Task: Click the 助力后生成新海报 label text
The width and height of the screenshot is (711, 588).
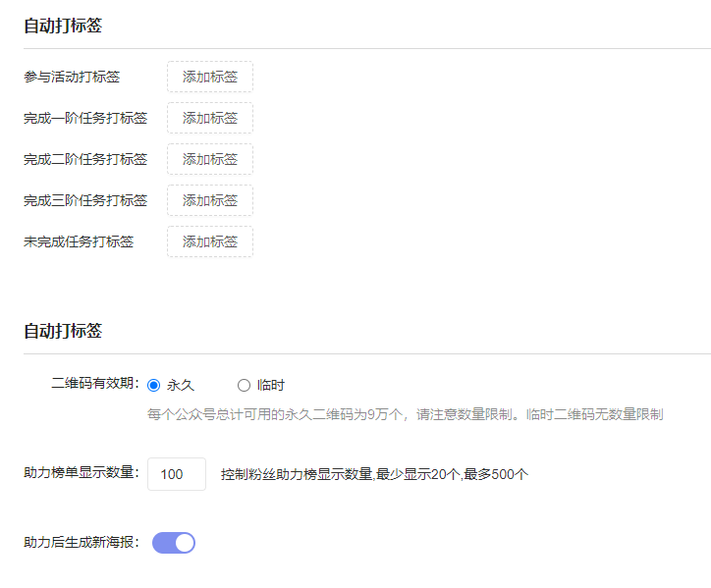Action: click(82, 542)
